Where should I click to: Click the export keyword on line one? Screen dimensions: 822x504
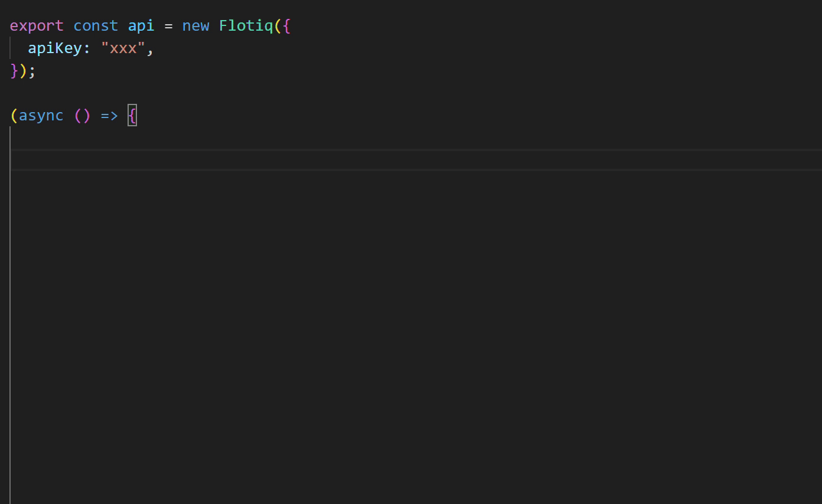click(x=37, y=26)
